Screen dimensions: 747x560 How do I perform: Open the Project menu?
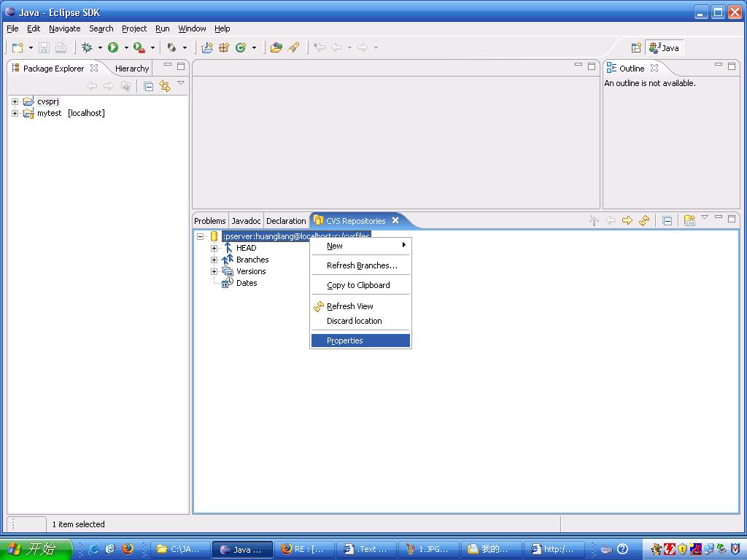point(134,28)
